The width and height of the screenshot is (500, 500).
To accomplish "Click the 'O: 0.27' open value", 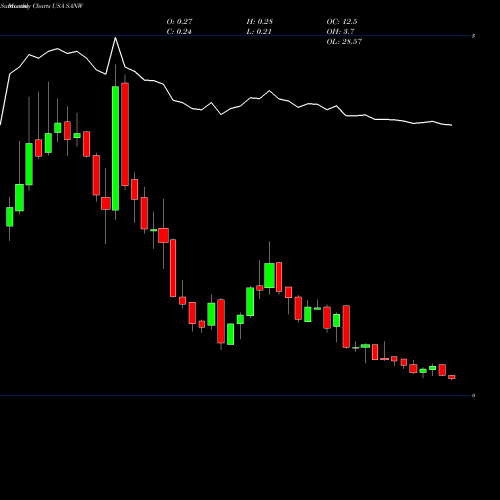I will [179, 22].
